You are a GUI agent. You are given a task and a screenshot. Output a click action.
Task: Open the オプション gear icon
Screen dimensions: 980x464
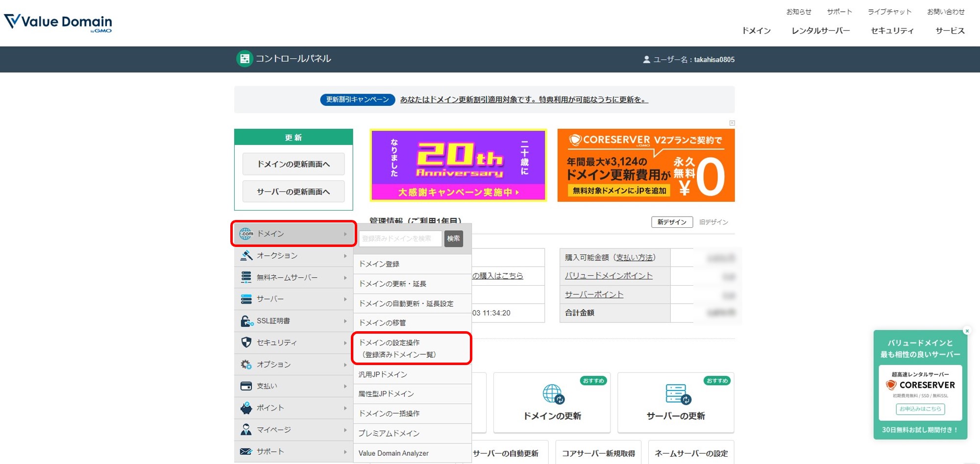click(x=245, y=364)
